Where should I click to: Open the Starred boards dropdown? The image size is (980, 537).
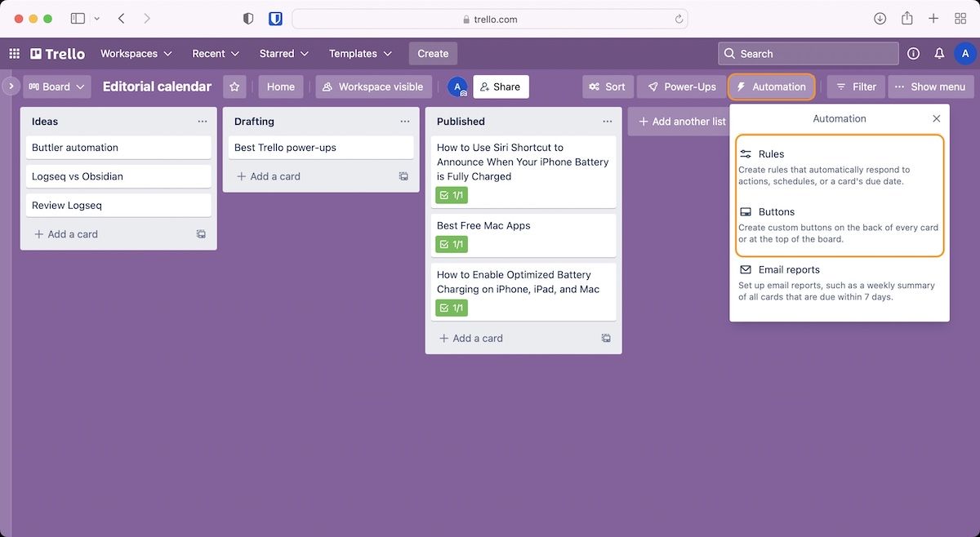tap(283, 54)
